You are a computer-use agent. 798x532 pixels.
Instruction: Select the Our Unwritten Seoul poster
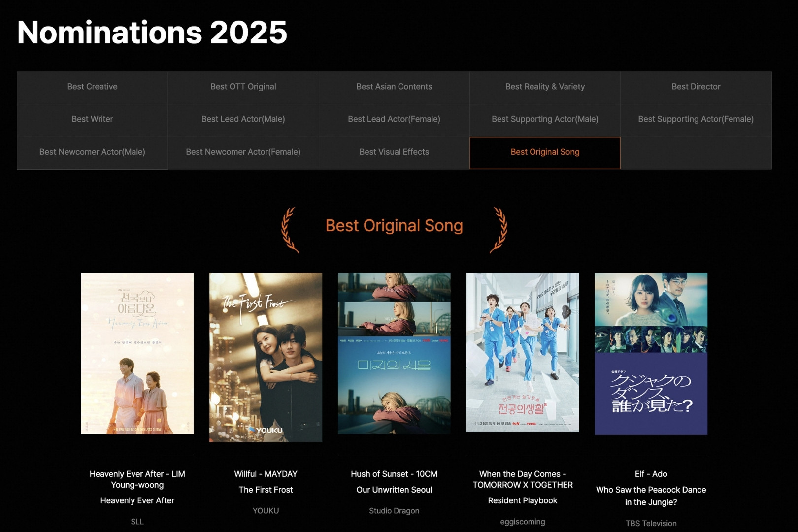[x=394, y=354]
